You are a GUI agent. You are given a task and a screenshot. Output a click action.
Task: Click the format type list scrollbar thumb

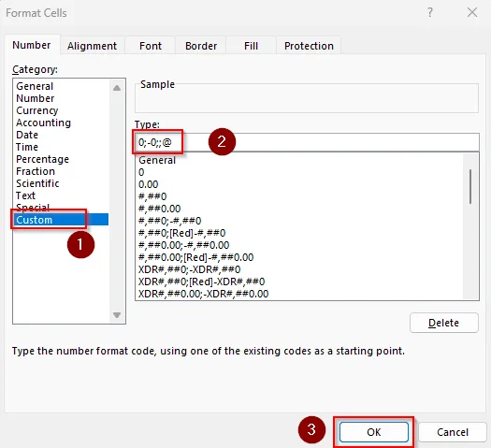(x=470, y=186)
